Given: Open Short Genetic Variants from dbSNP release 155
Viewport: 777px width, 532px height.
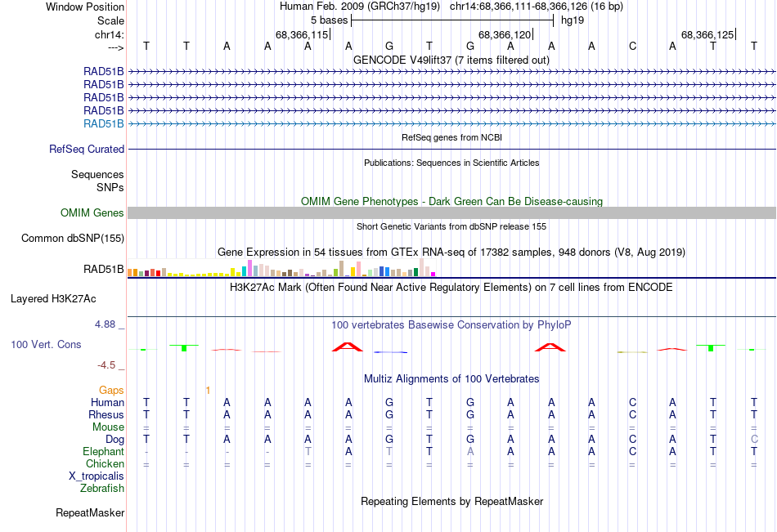Looking at the screenshot, I should pos(451,226).
